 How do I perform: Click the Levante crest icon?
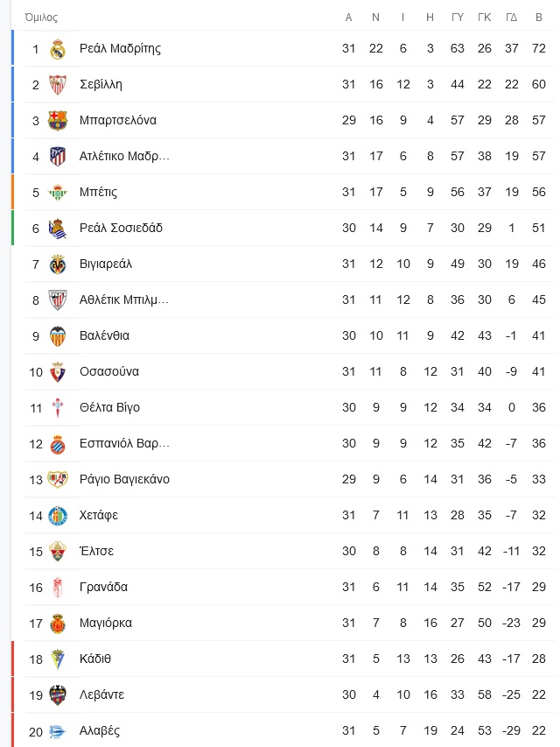(x=58, y=695)
